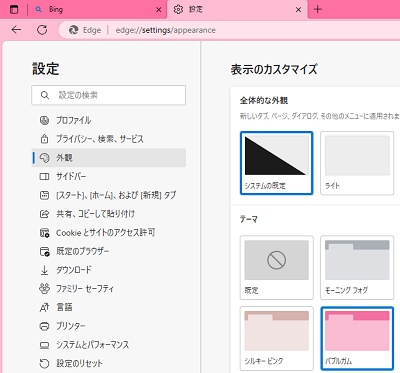Click the ファミリー セーフティ icon
This screenshot has width=400, height=373.
44,288
